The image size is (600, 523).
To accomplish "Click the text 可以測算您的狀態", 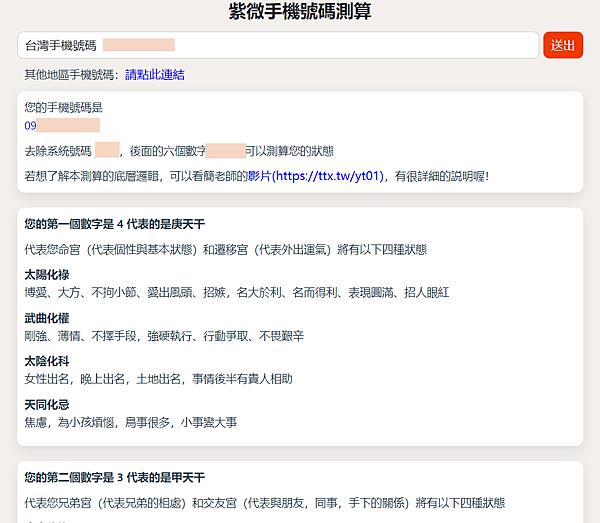I will click(x=289, y=151).
